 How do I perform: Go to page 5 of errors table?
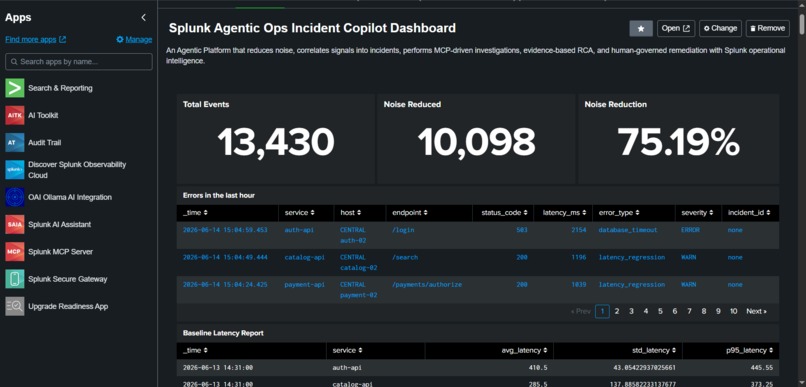coord(660,311)
